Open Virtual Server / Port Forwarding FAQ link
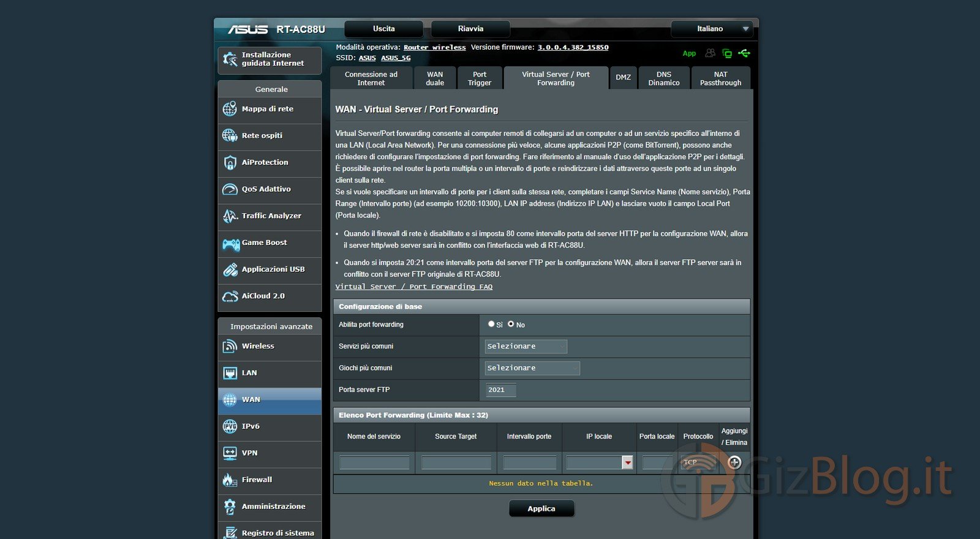This screenshot has height=539, width=980. click(414, 287)
